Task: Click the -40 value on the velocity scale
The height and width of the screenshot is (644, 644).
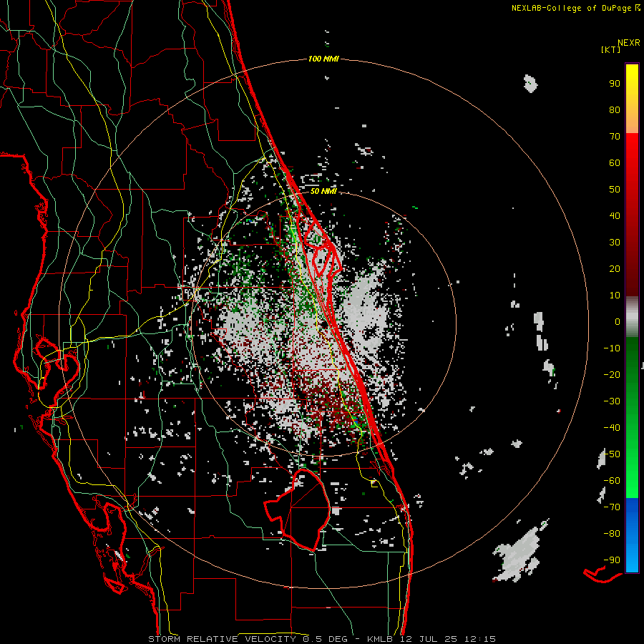Action: [x=612, y=428]
